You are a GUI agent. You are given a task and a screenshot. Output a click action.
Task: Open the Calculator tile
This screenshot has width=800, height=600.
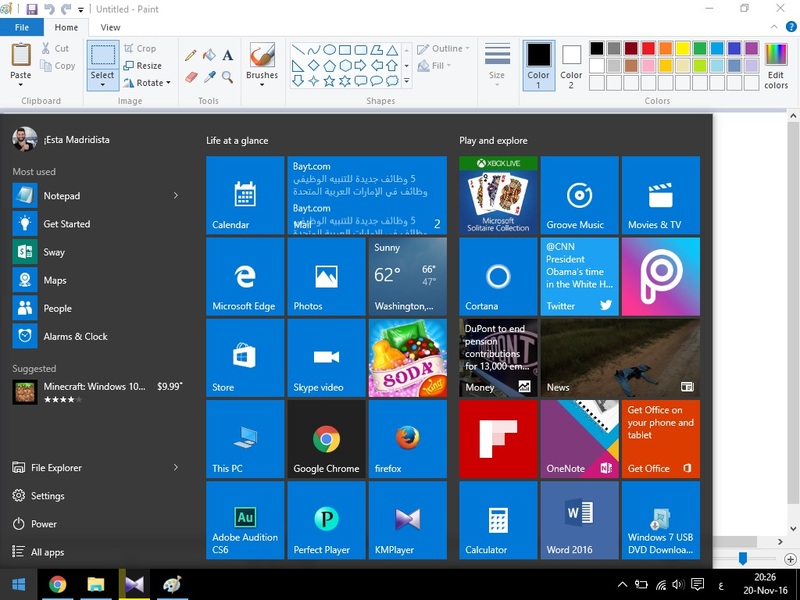click(x=498, y=520)
